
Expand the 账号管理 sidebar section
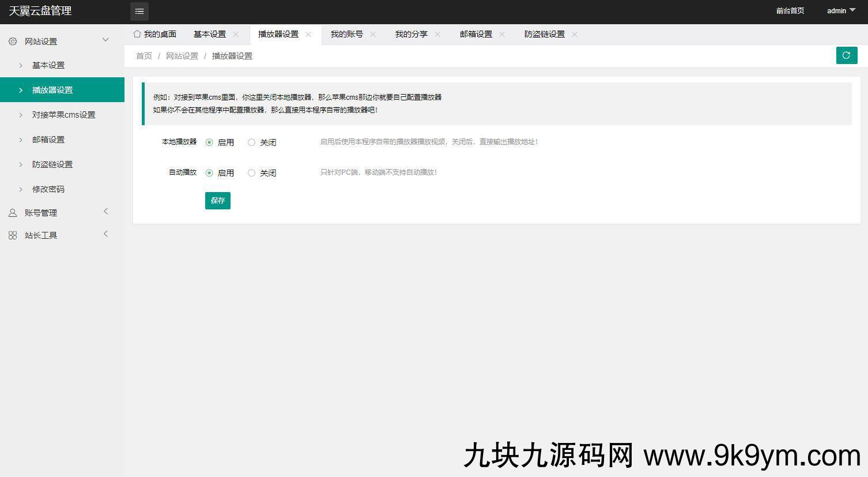tap(105, 212)
